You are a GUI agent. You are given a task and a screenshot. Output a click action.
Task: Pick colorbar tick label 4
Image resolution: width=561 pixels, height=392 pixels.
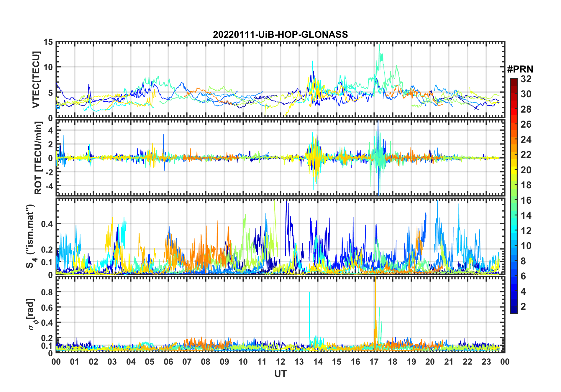pos(523,291)
